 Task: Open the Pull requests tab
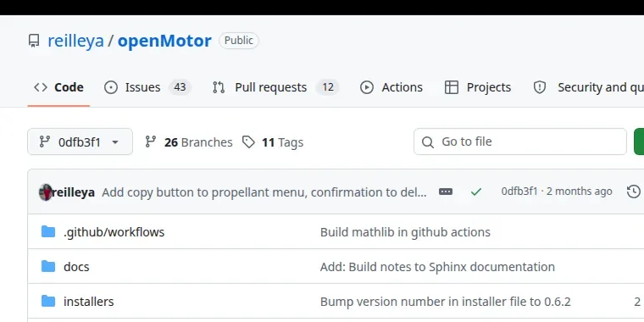point(275,87)
